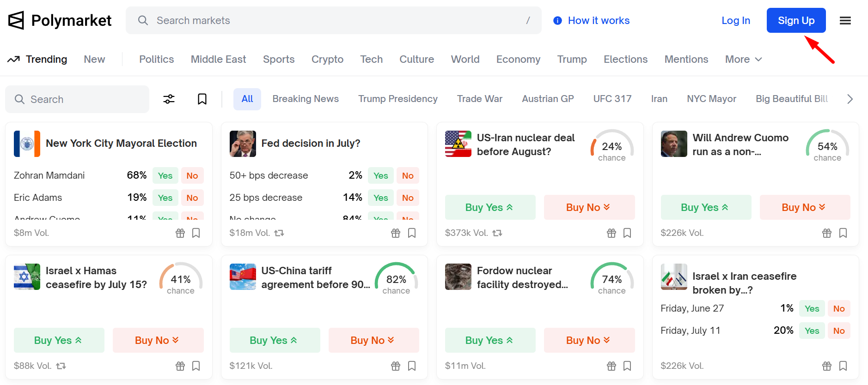The height and width of the screenshot is (385, 868).
Task: Select the All filter chip
Action: click(x=247, y=99)
